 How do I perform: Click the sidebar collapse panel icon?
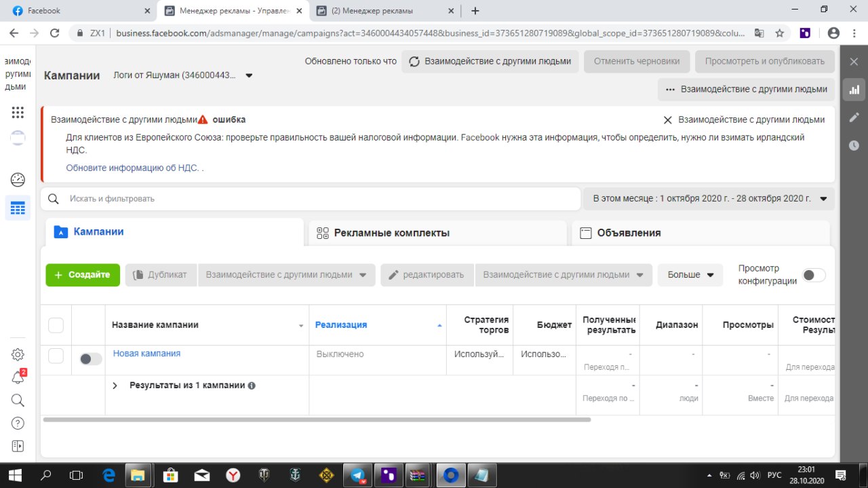pyautogui.click(x=18, y=446)
